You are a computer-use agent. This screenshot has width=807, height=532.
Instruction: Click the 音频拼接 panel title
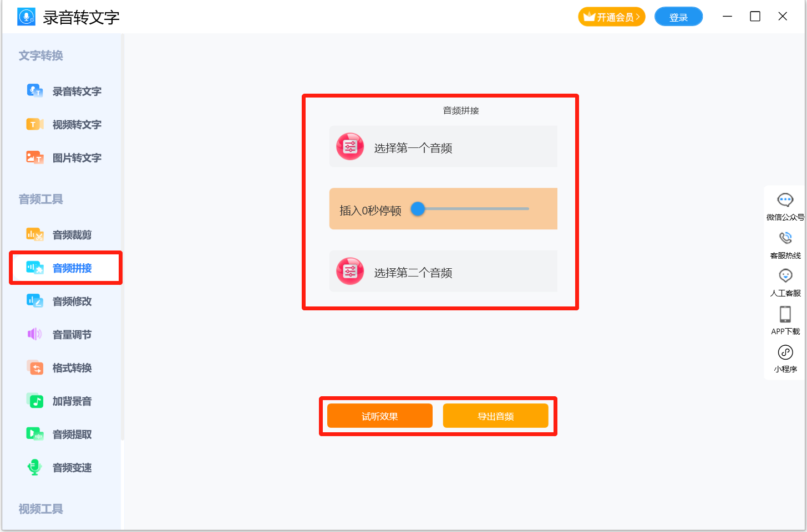click(461, 110)
